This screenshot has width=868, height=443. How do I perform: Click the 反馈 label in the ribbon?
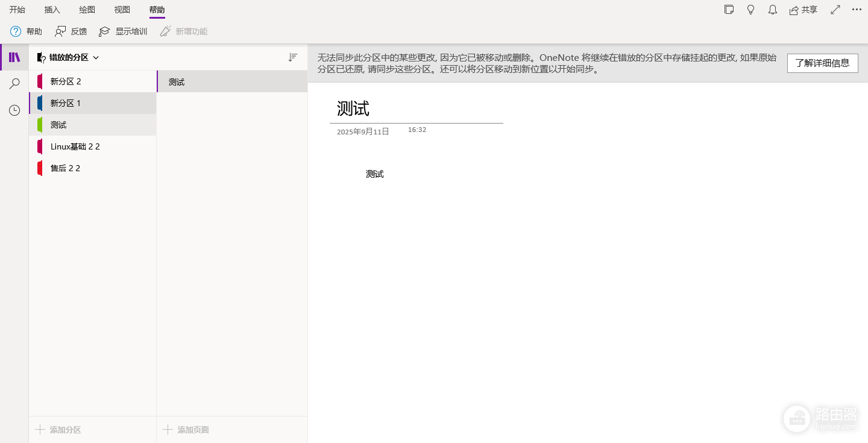coord(79,31)
